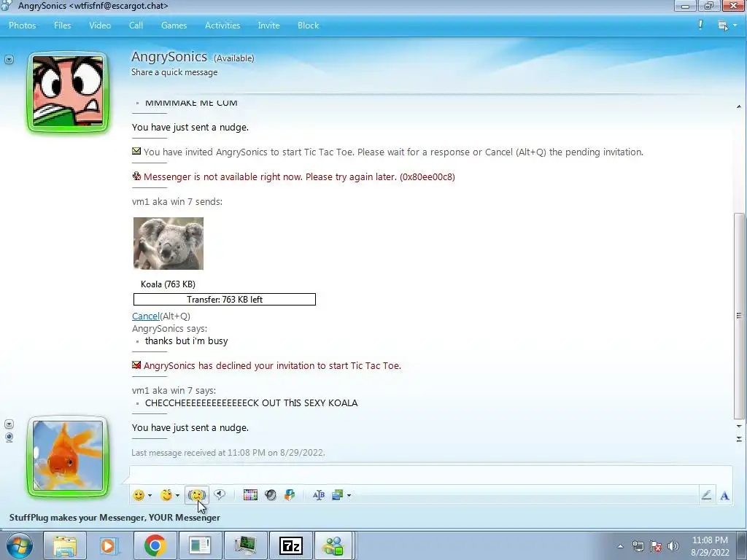Open the system monitor taskbar icon
The height and width of the screenshot is (560, 747).
coord(245,545)
